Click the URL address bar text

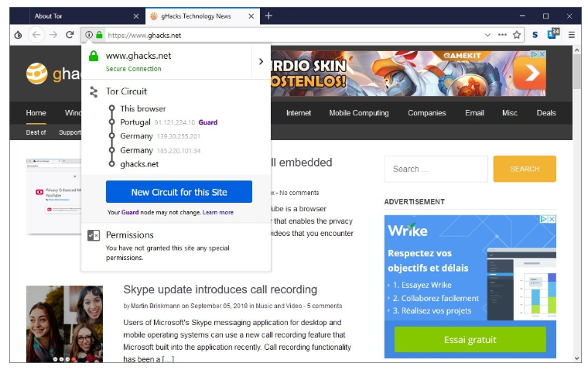(x=145, y=36)
